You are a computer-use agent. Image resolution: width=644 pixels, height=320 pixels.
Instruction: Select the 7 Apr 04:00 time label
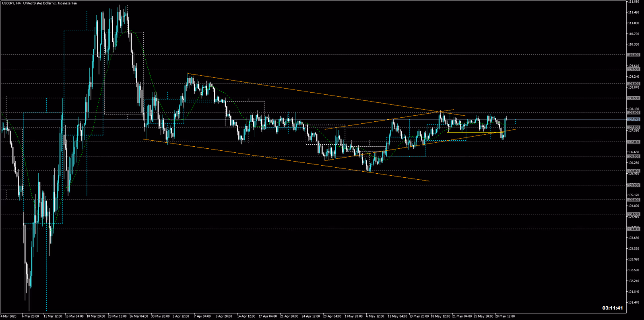pos(202,316)
